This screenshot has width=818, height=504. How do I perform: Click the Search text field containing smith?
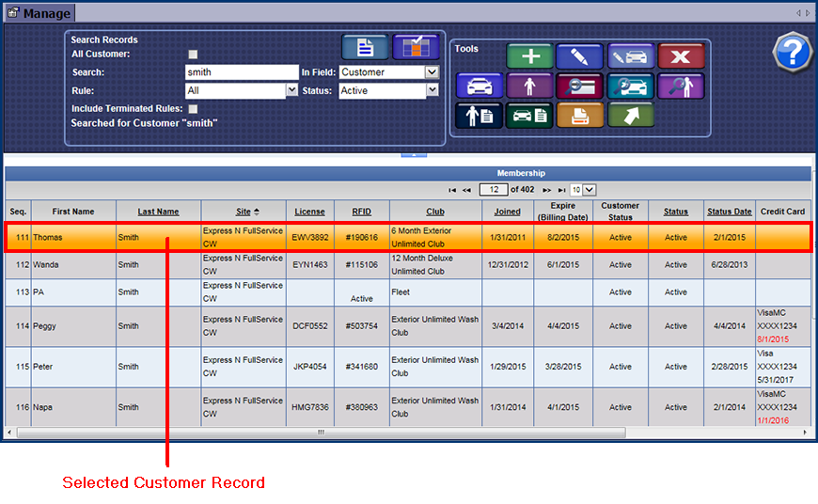pos(241,72)
